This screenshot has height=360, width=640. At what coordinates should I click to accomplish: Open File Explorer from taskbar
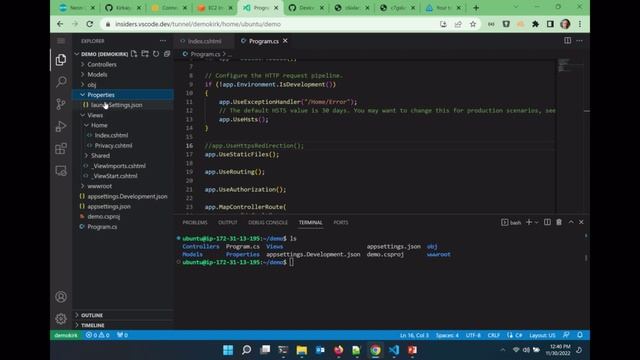click(x=302, y=350)
